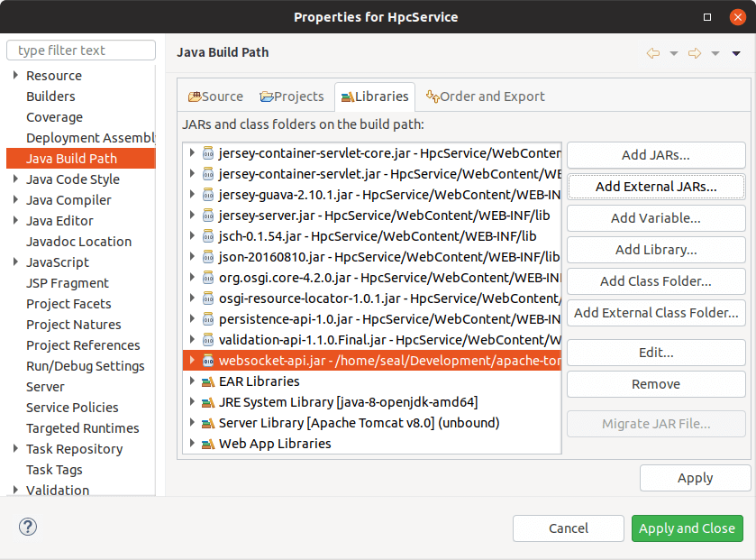Click the Web App Libraries icon
Viewport: 756px width, 560px height.
(208, 444)
